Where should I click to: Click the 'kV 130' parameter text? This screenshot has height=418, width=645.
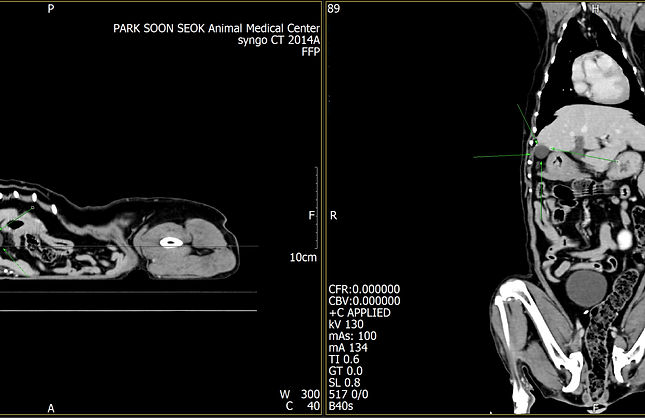[x=346, y=324]
